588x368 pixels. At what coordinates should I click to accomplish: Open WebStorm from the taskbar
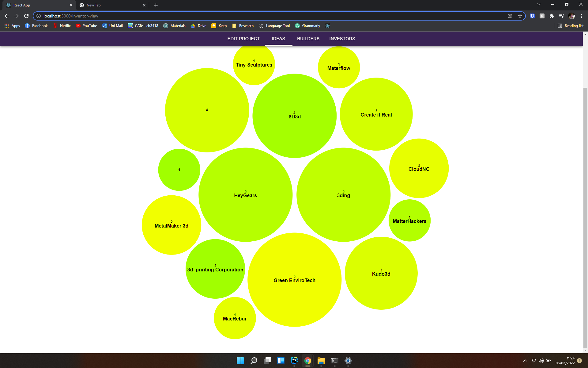click(x=294, y=361)
